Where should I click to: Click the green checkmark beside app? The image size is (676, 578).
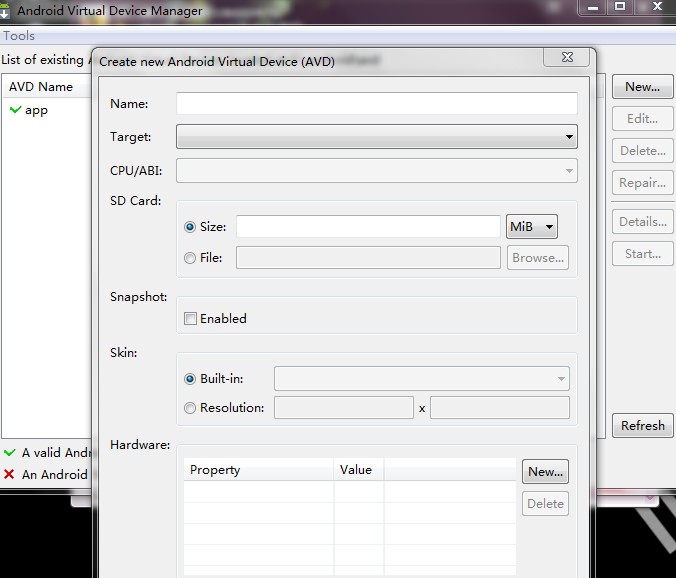point(15,109)
